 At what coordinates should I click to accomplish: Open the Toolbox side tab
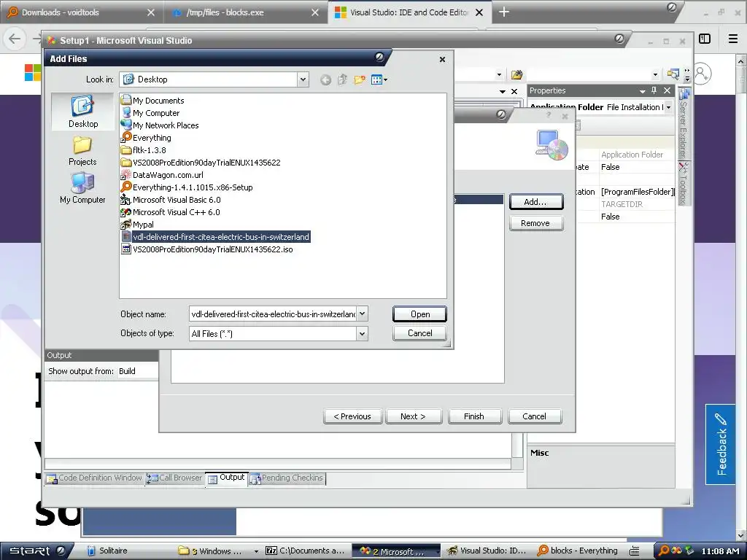click(x=684, y=183)
